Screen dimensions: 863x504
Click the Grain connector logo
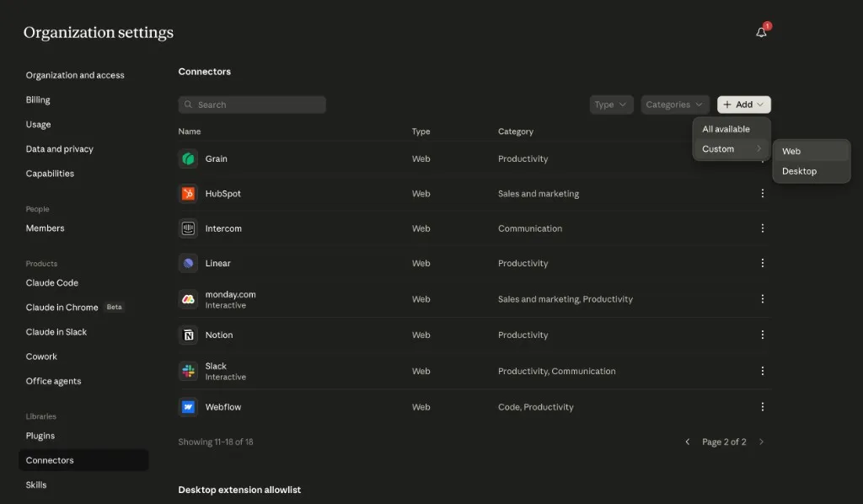pyautogui.click(x=188, y=159)
